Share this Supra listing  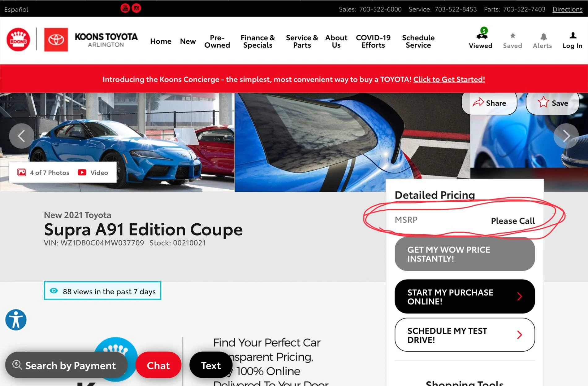pyautogui.click(x=489, y=103)
